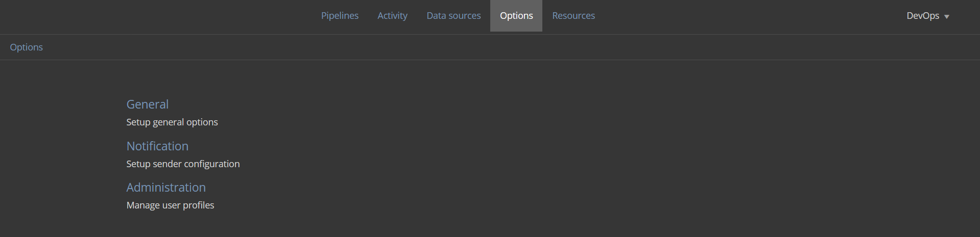The width and height of the screenshot is (980, 237).
Task: Open the Pipelines tab
Action: [340, 16]
